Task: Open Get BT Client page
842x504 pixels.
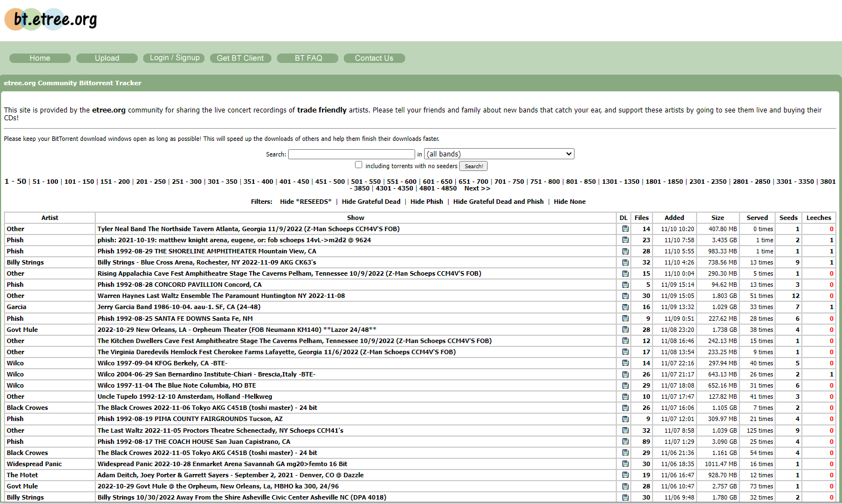Action: coord(240,58)
